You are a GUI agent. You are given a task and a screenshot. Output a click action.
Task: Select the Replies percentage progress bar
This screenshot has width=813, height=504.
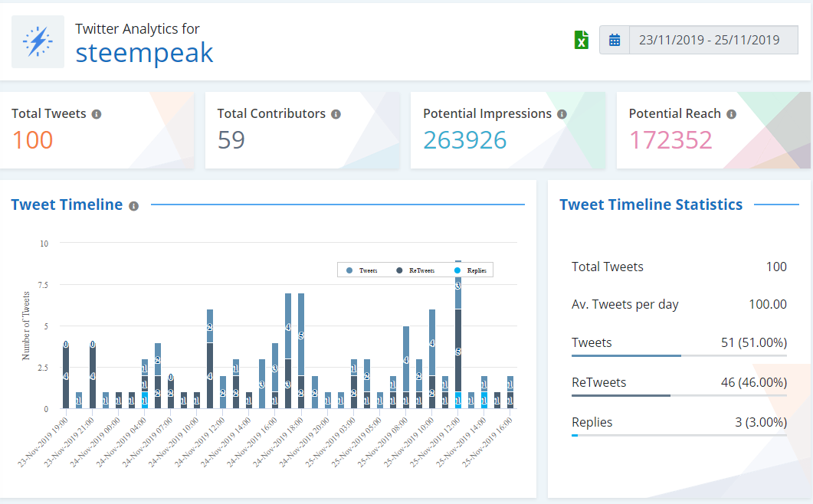(x=679, y=435)
